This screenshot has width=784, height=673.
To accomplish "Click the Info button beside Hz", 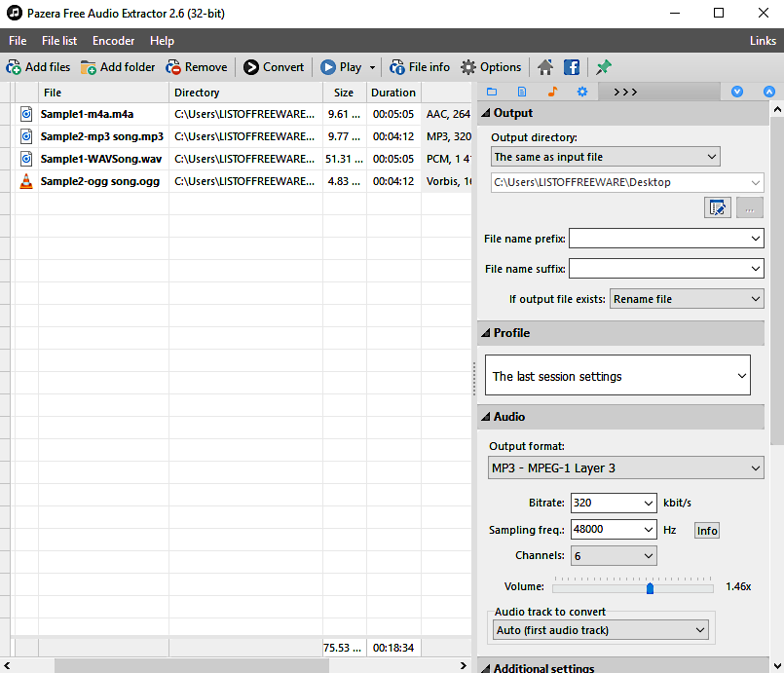I will 707,531.
